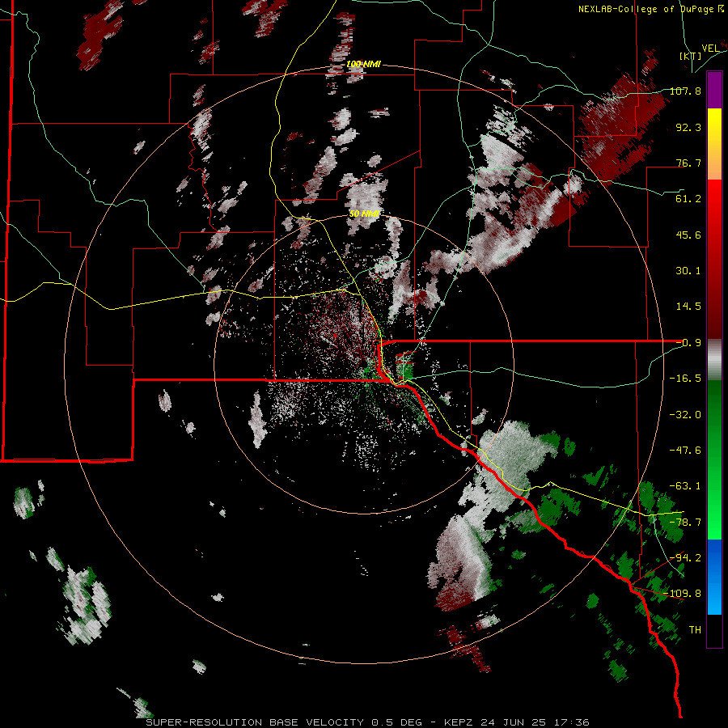Click the -63.1 velocity scale label
This screenshot has width=728, height=728.
coord(685,486)
